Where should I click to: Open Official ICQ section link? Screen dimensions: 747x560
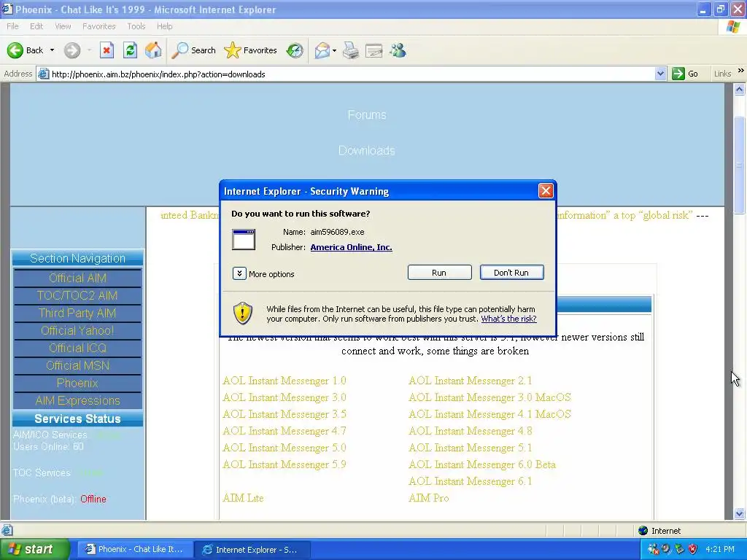[77, 348]
